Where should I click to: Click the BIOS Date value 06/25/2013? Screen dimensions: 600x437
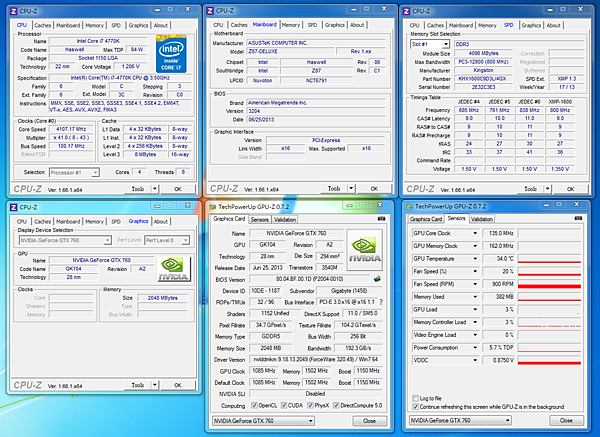pos(316,119)
